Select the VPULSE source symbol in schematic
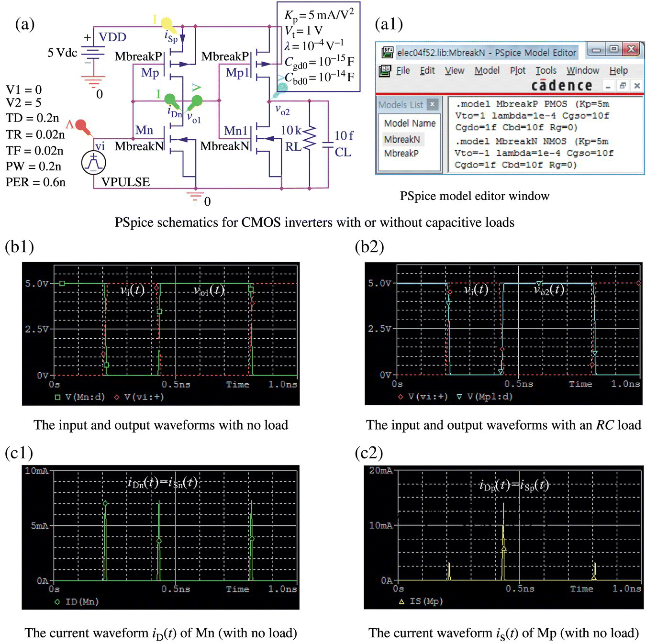The image size is (646, 644). tap(94, 162)
